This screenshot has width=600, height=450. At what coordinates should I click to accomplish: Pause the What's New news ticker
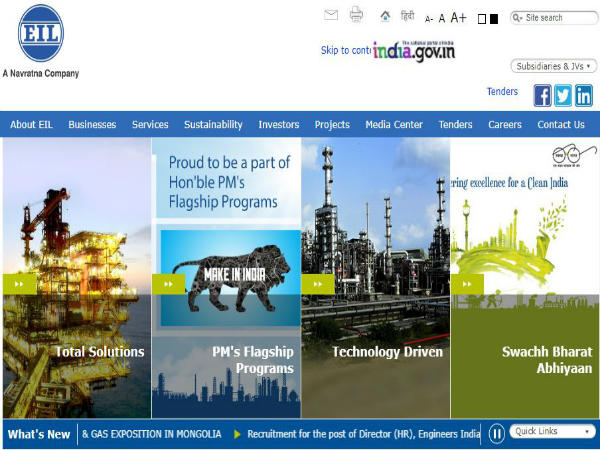click(496, 433)
